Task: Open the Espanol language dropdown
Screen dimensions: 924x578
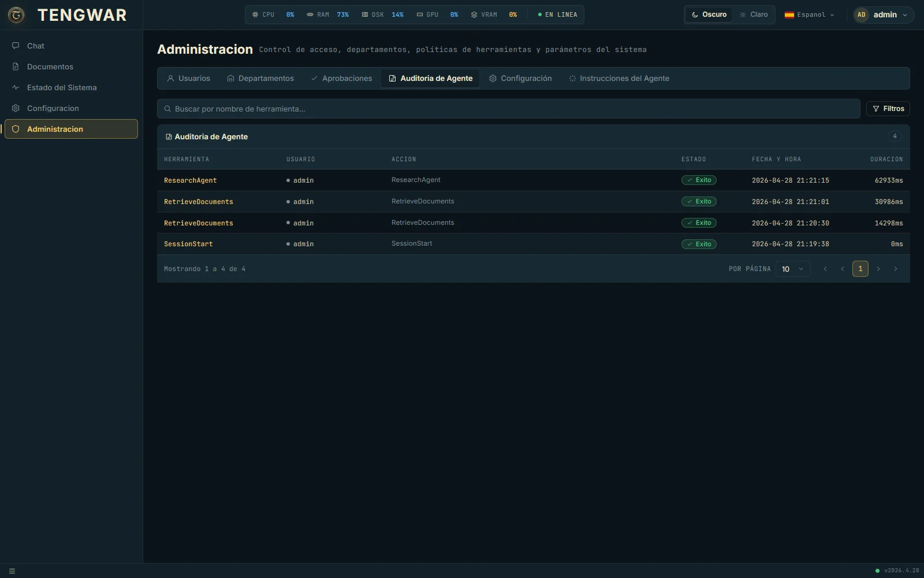Action: 809,14
